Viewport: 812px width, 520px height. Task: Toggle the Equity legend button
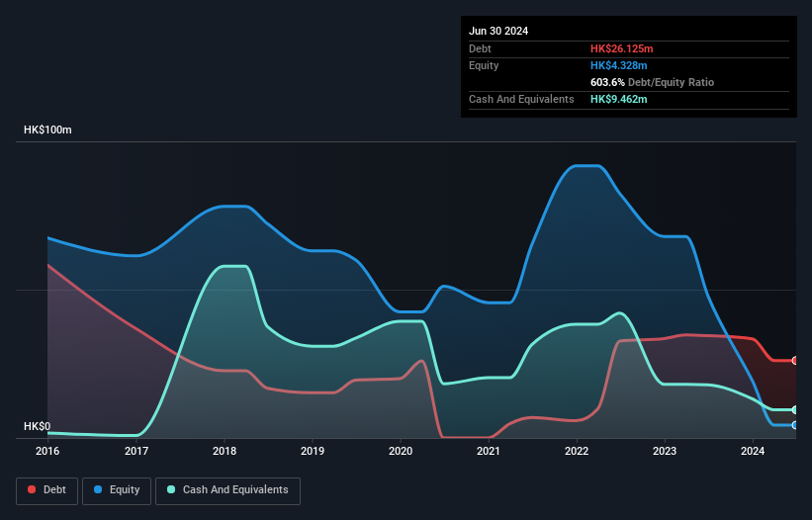117,490
